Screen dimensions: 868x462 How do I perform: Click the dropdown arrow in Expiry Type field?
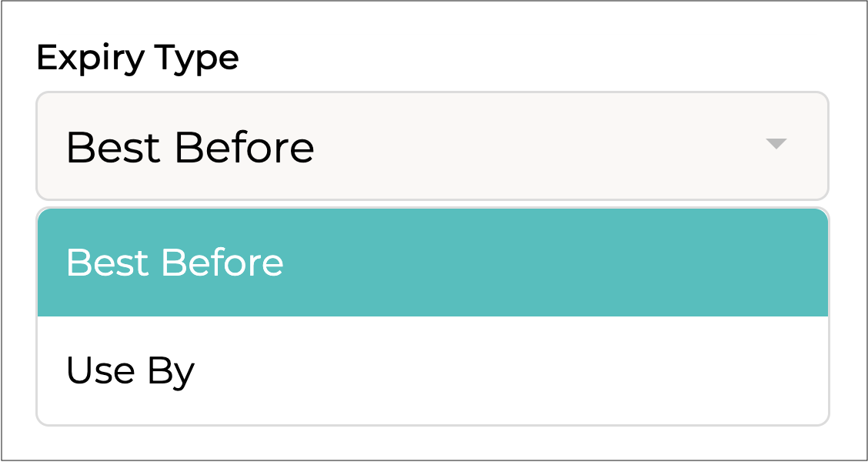[776, 144]
